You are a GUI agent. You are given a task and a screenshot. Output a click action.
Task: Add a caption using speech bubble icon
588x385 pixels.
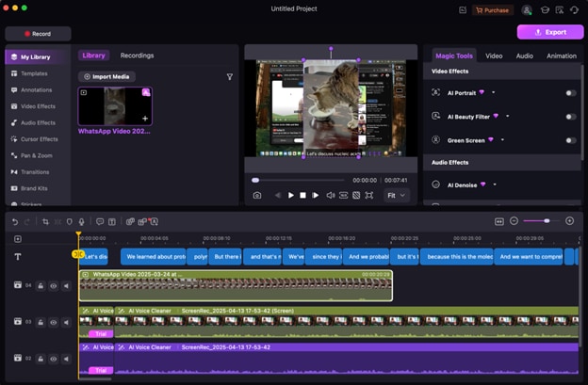[x=100, y=222]
